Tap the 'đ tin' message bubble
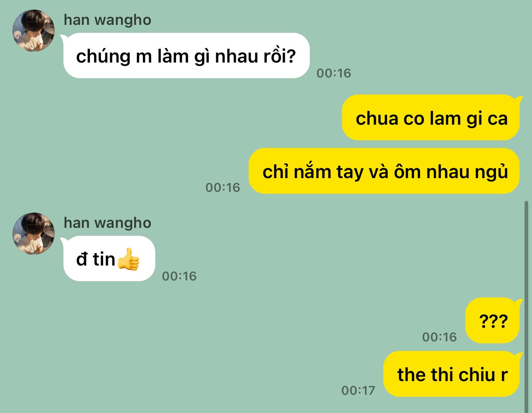The height and width of the screenshot is (413, 532). 109,258
